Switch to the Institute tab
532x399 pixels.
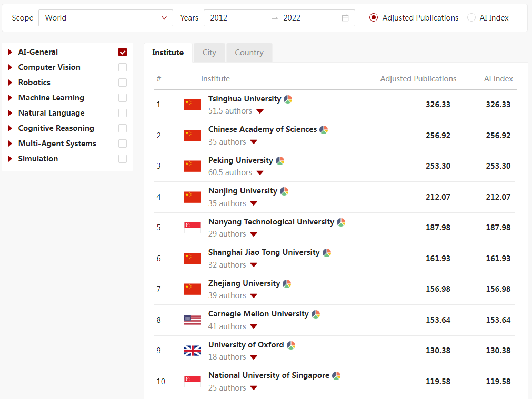pyautogui.click(x=168, y=53)
